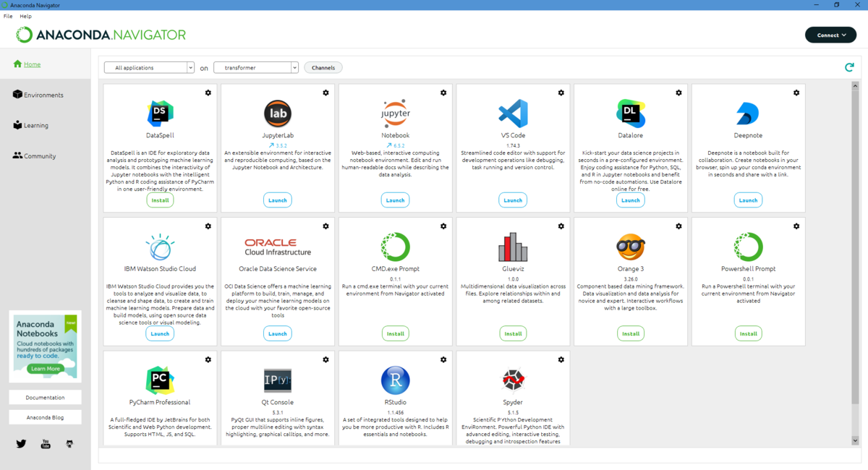Open the DataSpell tile settings gear
The height and width of the screenshot is (470, 868).
tap(208, 93)
